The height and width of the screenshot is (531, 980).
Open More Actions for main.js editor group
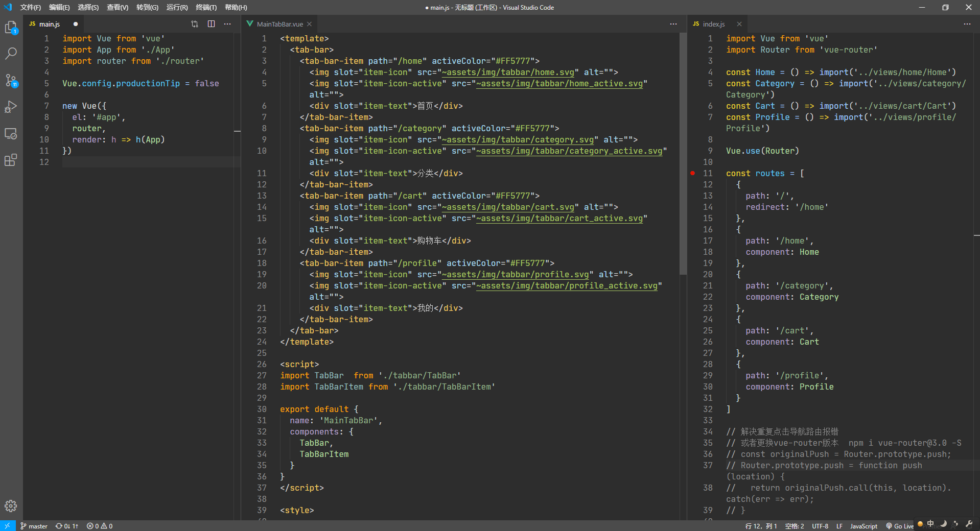coord(227,24)
